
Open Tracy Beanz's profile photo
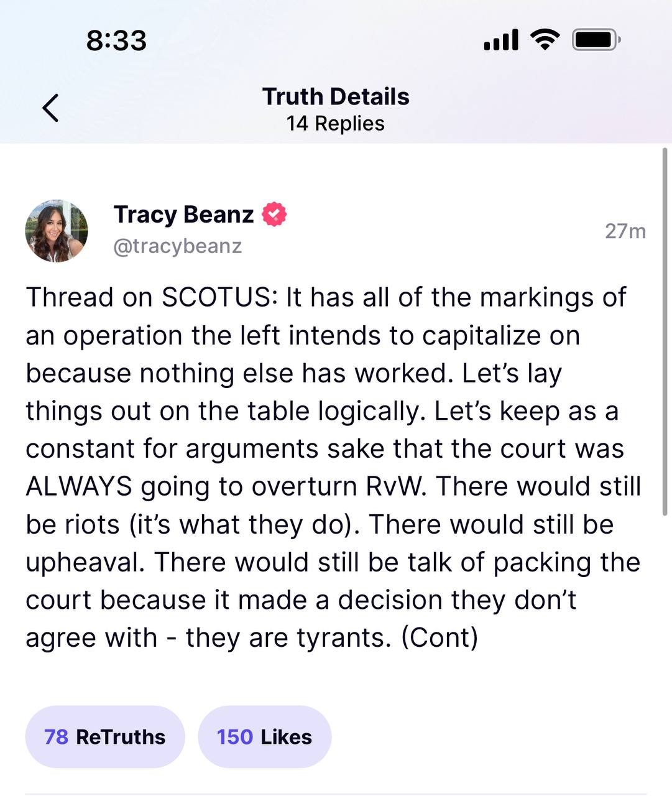coord(57,230)
